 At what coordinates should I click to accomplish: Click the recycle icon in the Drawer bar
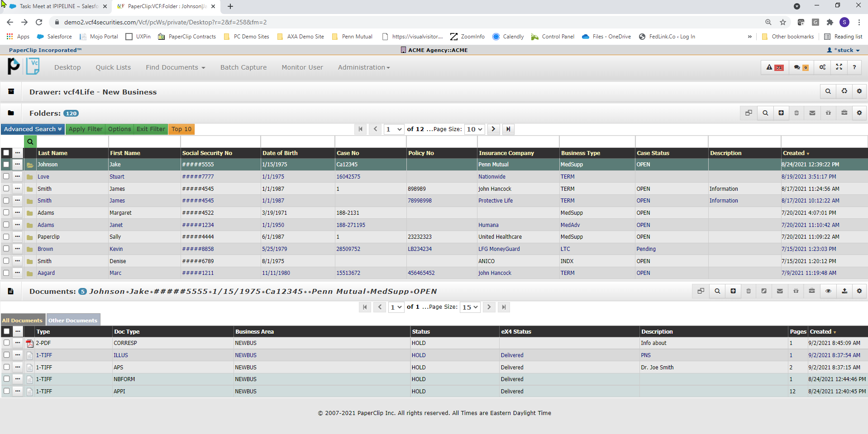(844, 91)
